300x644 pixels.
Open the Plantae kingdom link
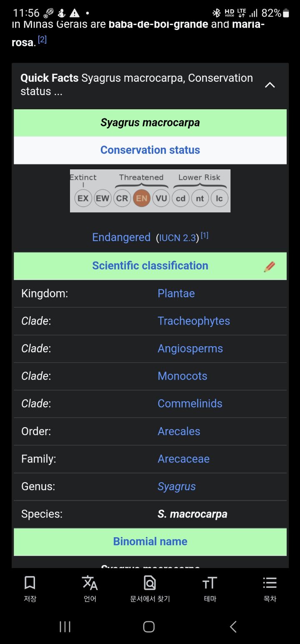pyautogui.click(x=176, y=294)
